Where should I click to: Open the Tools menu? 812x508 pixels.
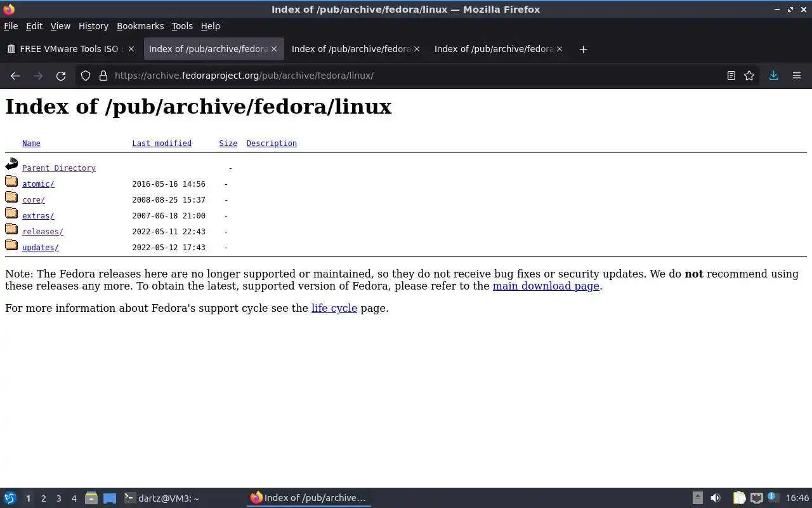coord(182,26)
